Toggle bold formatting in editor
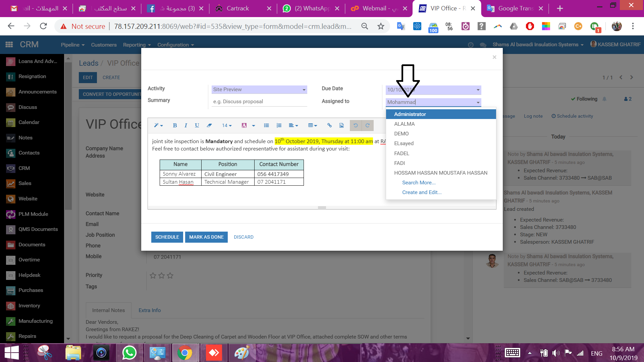 pos(175,125)
